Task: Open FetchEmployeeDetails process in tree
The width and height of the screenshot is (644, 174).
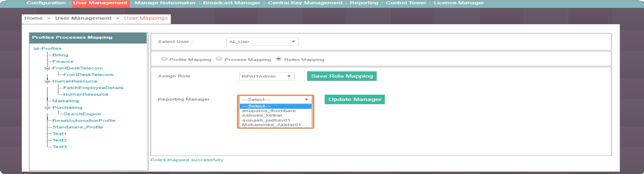Action: click(93, 88)
